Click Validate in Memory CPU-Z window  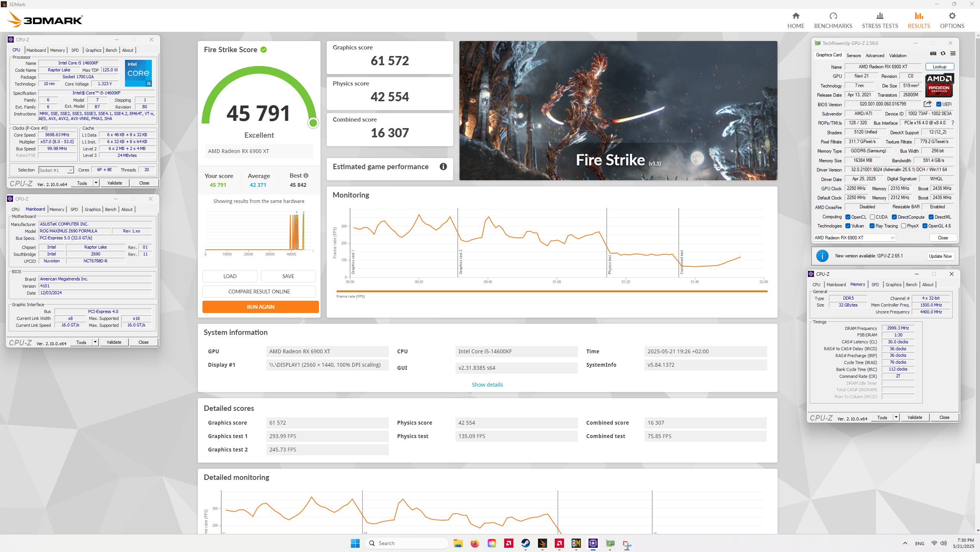pos(914,417)
